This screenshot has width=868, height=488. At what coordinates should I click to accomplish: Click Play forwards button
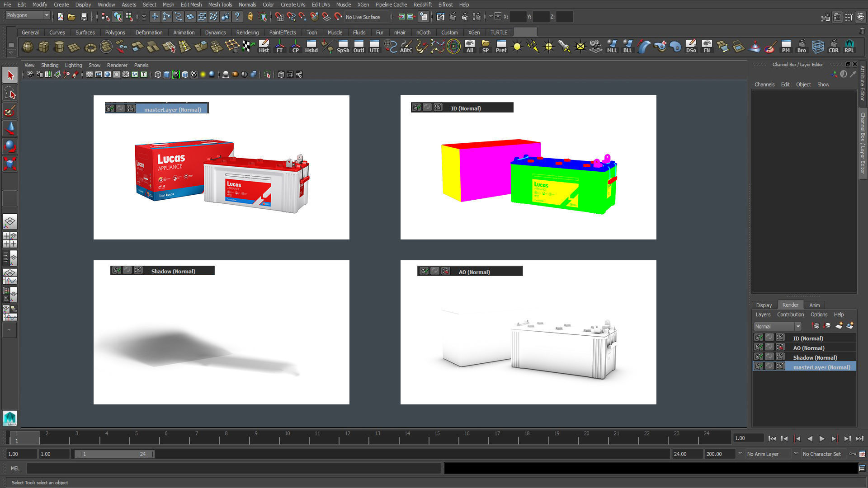pos(822,438)
